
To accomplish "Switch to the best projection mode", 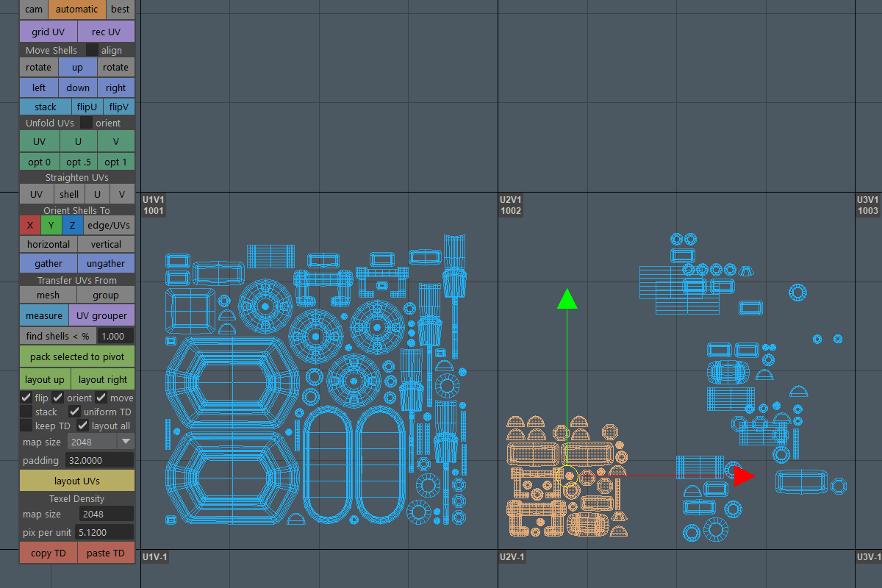I will tap(121, 10).
